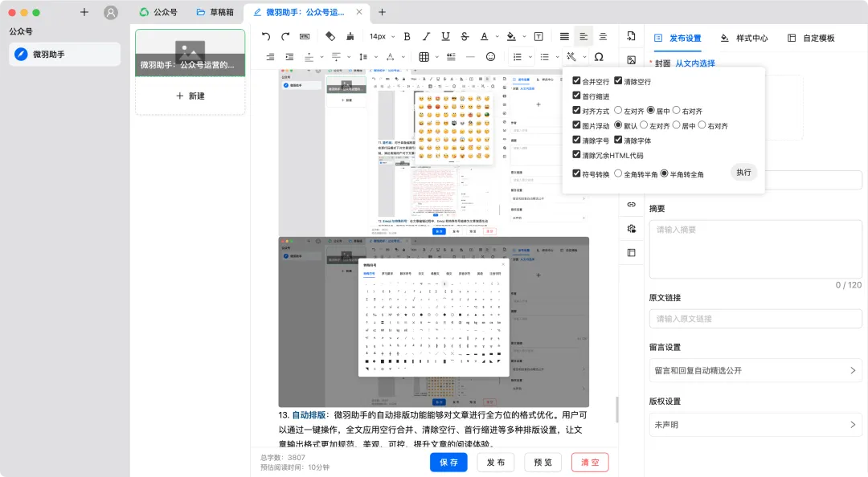Image resolution: width=868 pixels, height=477 pixels.
Task: Click the text box T icon
Action: (538, 36)
